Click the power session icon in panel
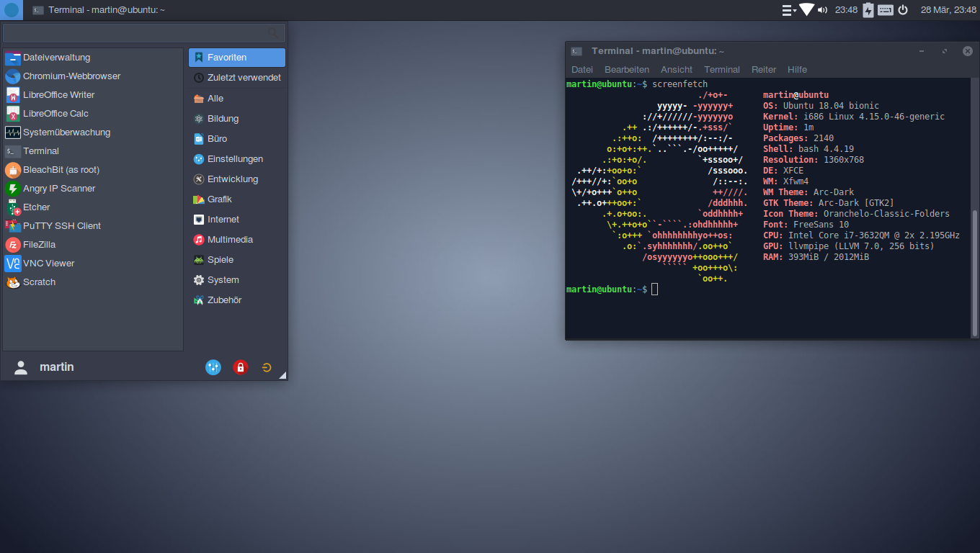Screen dimensions: 980x553 (x=903, y=10)
